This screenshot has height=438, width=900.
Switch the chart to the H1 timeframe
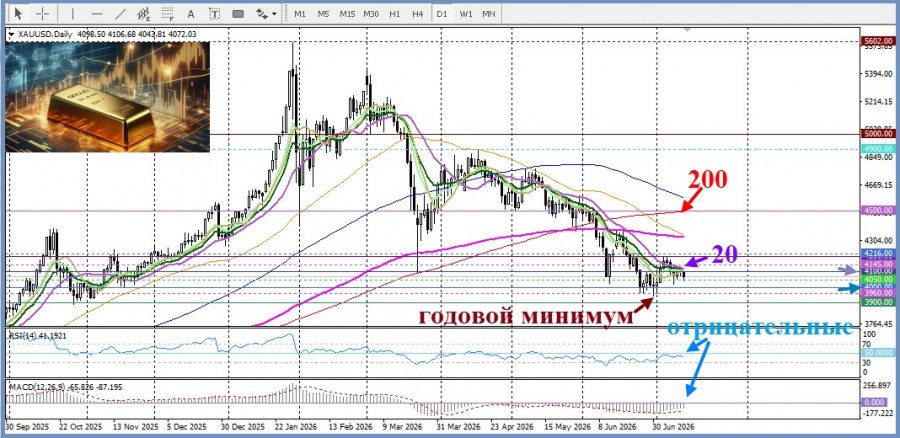(x=394, y=13)
